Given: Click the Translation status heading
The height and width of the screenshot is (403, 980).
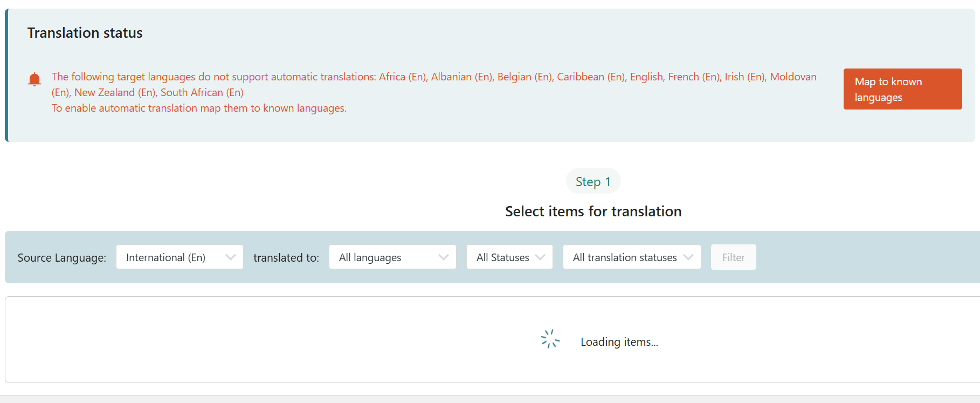Looking at the screenshot, I should pyautogui.click(x=85, y=33).
